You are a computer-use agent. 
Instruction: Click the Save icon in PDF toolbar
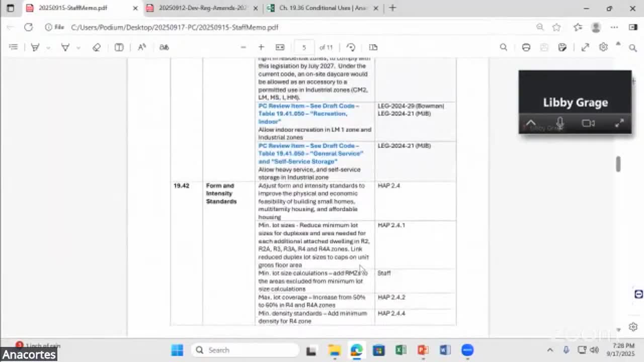pyautogui.click(x=544, y=47)
